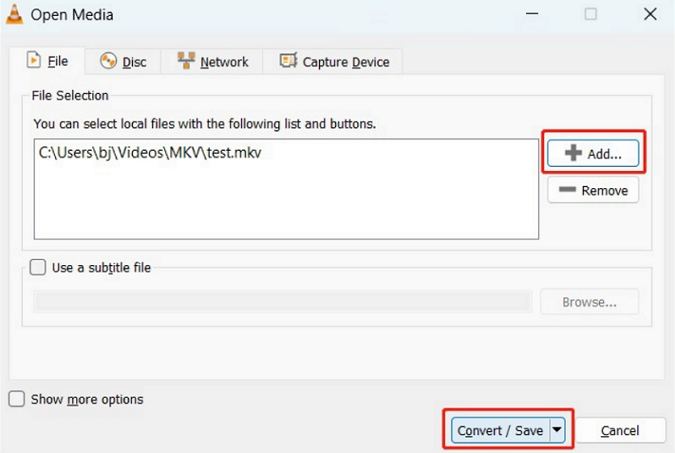675x453 pixels.
Task: Switch to the File tab
Action: 47,61
